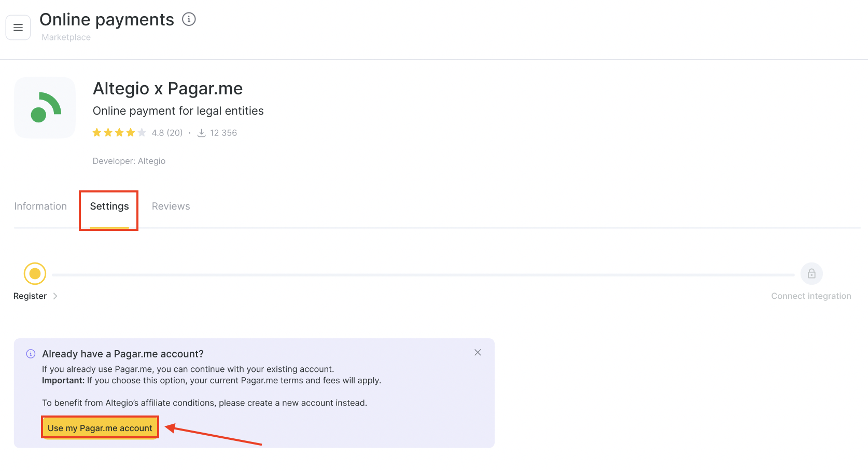Expand the Register step chevron
The image size is (868, 471).
(x=55, y=296)
